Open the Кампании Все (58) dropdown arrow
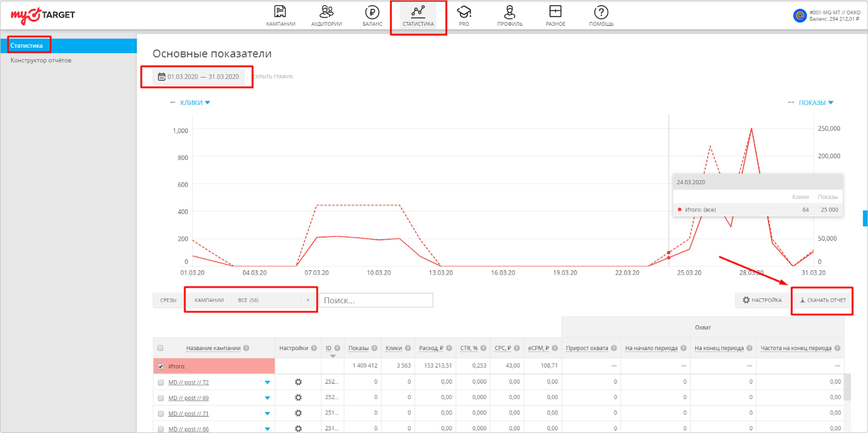 [x=308, y=300]
